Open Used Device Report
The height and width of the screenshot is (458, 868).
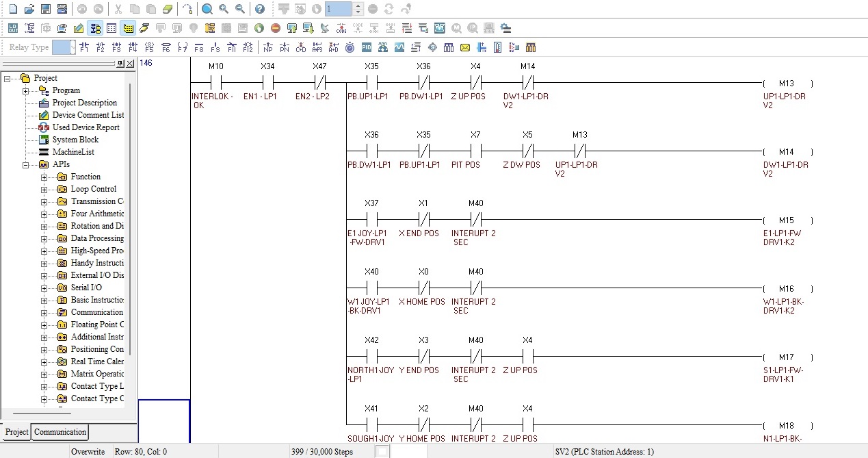[x=86, y=127]
